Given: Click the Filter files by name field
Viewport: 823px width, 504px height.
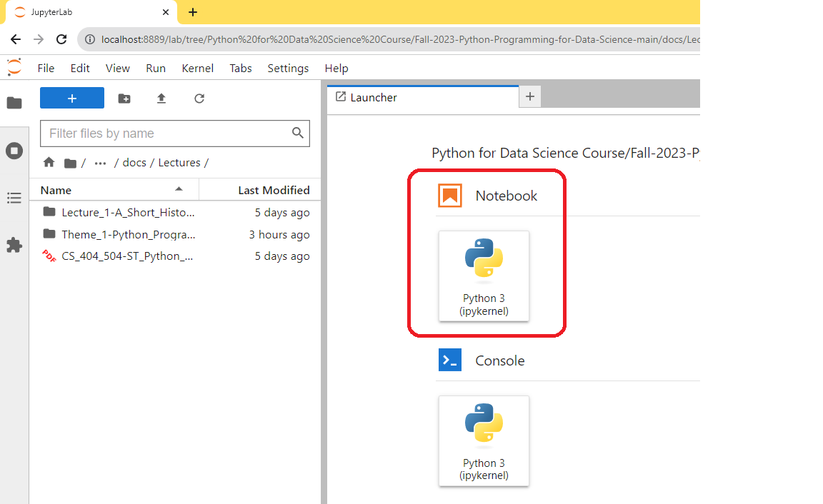Looking at the screenshot, I should click(175, 133).
